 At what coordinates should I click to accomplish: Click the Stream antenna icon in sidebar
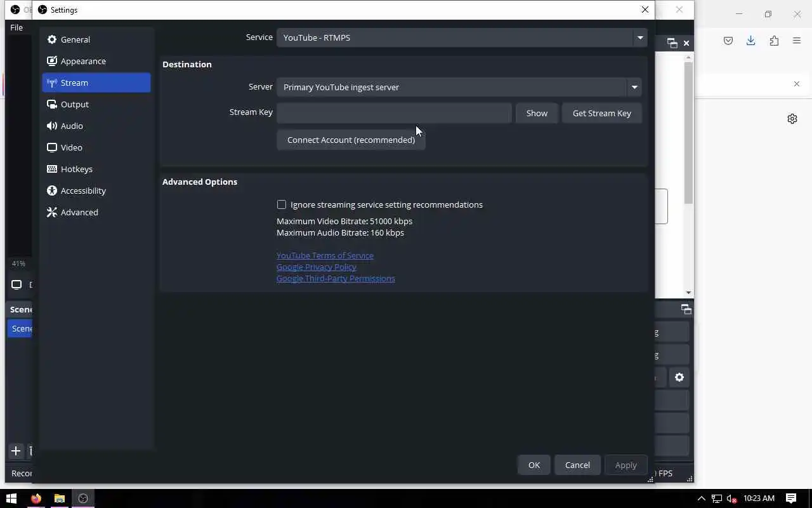tap(52, 83)
